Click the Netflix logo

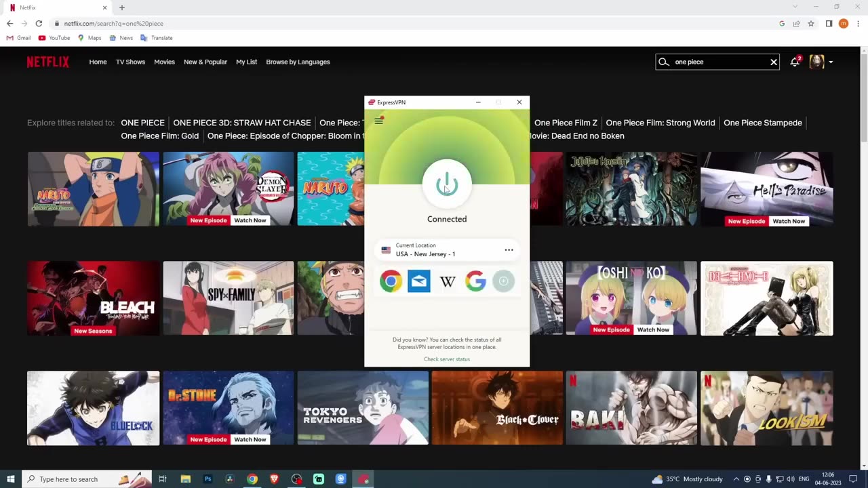[47, 62]
